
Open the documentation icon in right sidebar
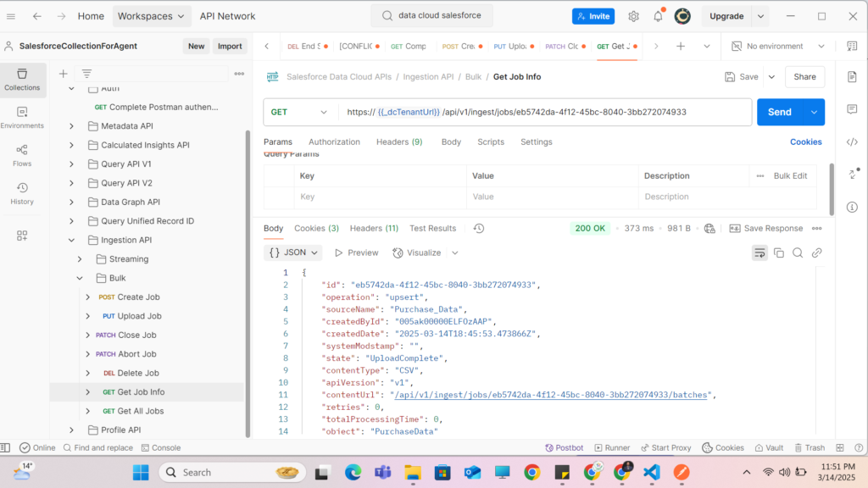852,77
